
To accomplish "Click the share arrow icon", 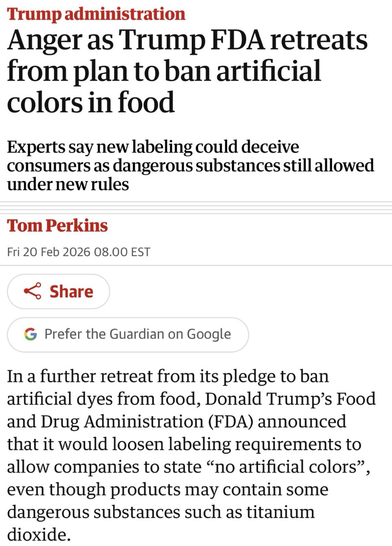I will click(x=33, y=291).
